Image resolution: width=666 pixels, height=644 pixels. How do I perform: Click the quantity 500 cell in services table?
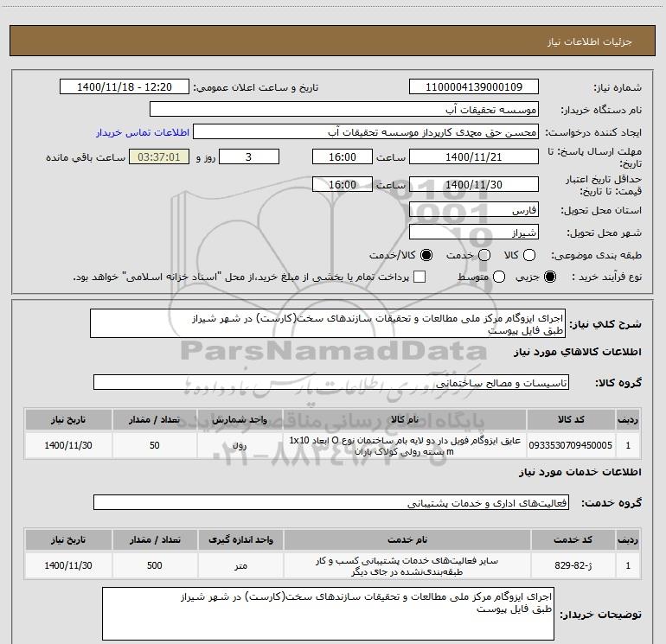(x=155, y=565)
